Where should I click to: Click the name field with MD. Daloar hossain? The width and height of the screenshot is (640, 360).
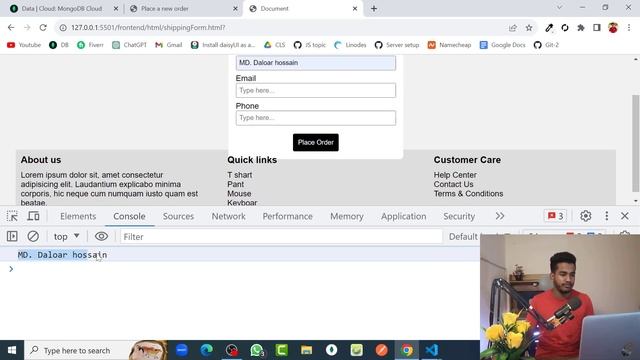(316, 63)
